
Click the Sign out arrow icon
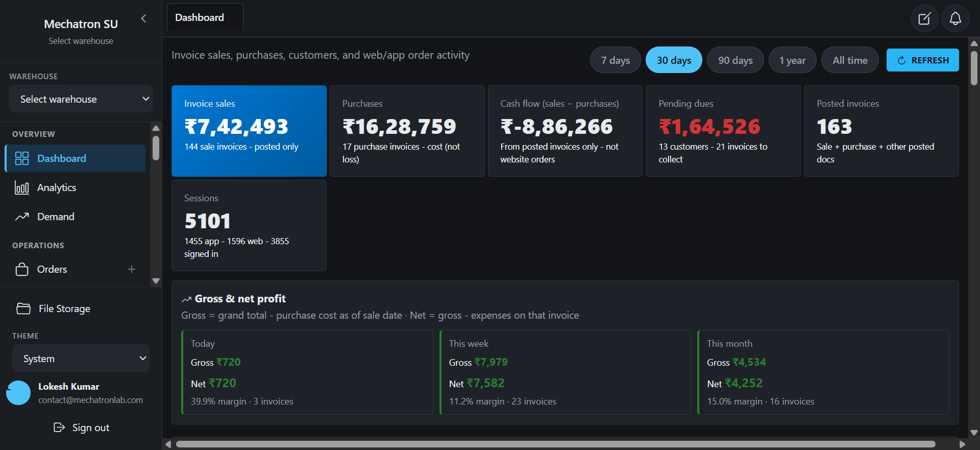(59, 427)
